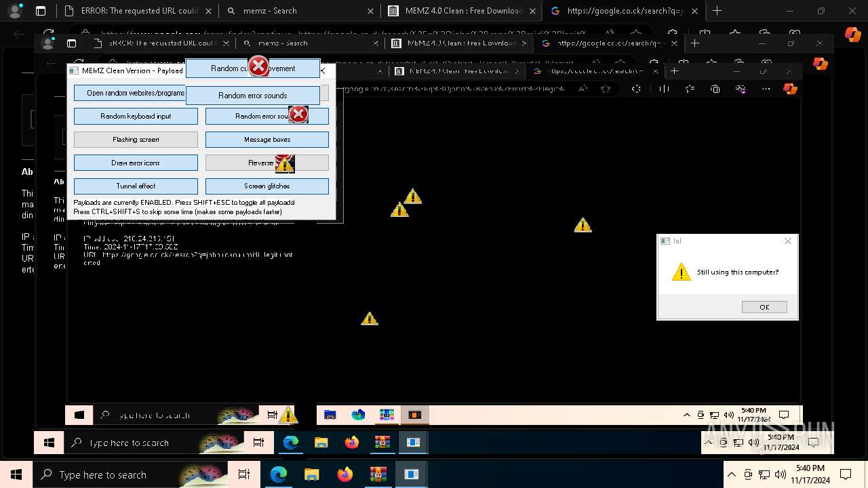Close the lol message box with X
This screenshot has width=868, height=488.
tap(787, 241)
